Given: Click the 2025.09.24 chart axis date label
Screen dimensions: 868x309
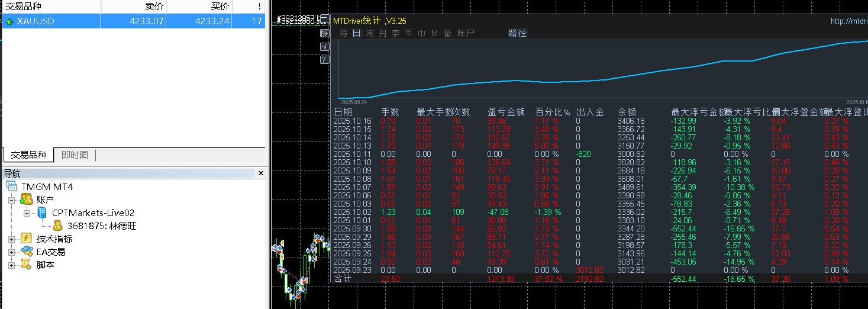Looking at the screenshot, I should point(354,102).
